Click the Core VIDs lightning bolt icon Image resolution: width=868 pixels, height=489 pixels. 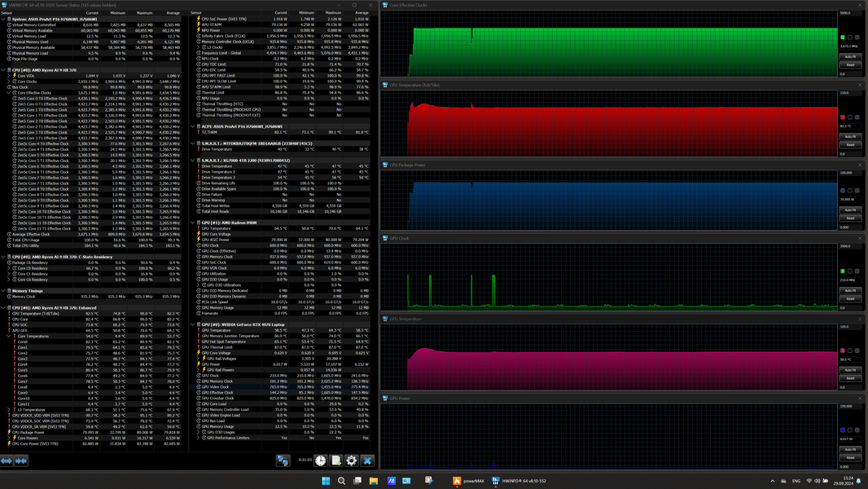click(x=15, y=75)
